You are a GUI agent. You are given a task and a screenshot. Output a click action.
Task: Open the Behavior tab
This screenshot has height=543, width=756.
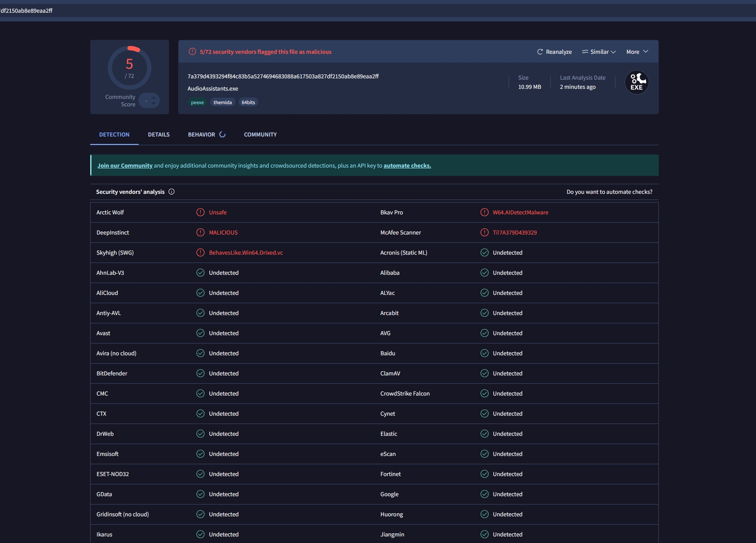[201, 134]
